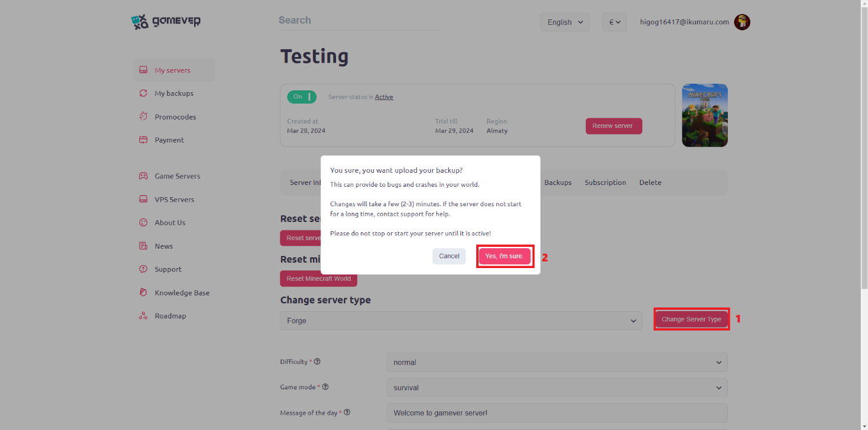Open the My servers menu item

174,70
